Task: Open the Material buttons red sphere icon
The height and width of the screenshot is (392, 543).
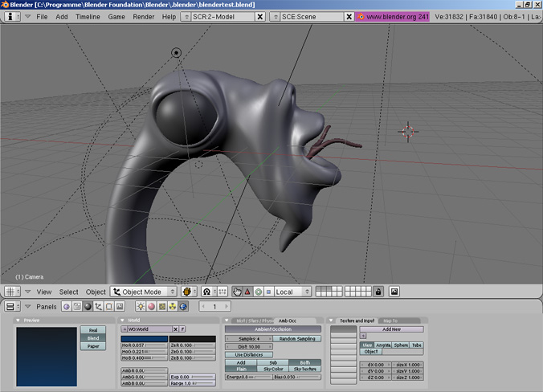Action: pos(151,307)
